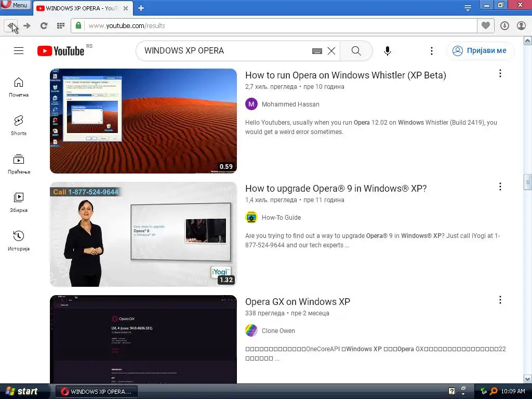The width and height of the screenshot is (532, 399).
Task: Open Mohammed Hassan channel name link
Action: click(290, 104)
